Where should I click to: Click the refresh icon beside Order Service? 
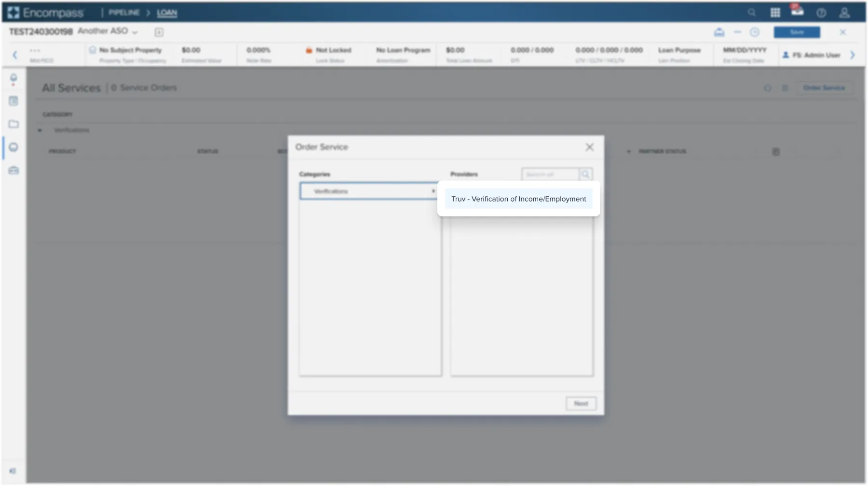[767, 88]
